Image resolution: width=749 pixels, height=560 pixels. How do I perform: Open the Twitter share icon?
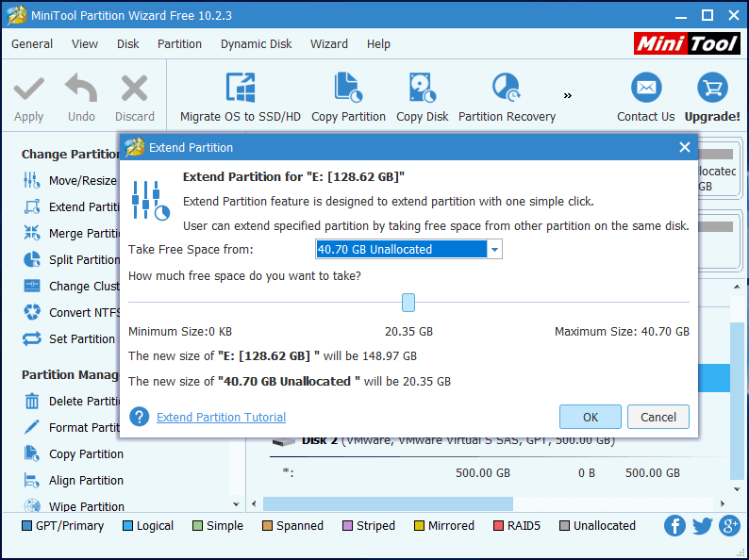pos(702,526)
